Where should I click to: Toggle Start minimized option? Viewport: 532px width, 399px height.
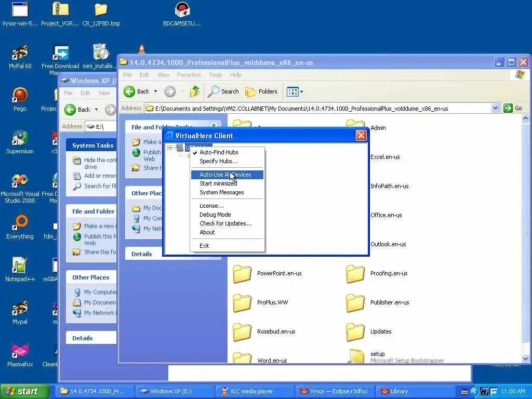227,183
